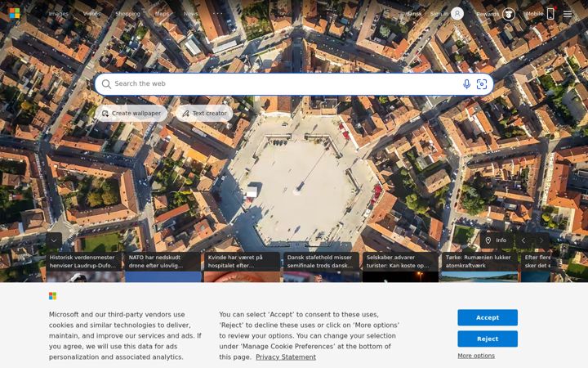The width and height of the screenshot is (588, 368).
Task: Open the News tab
Action: click(x=190, y=14)
